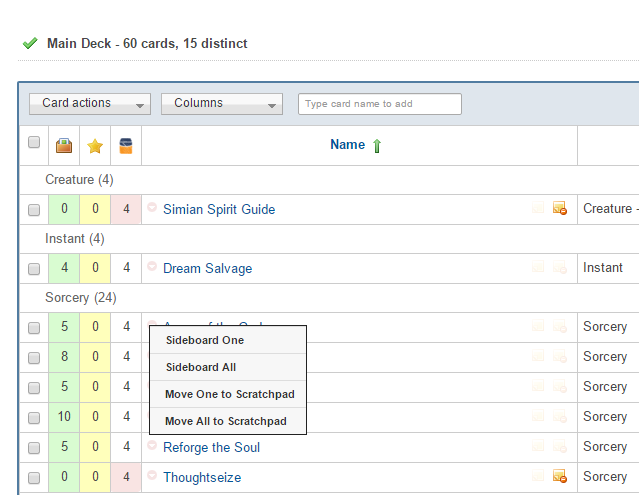Open the Card actions dropdown
The width and height of the screenshot is (639, 497).
point(95,103)
